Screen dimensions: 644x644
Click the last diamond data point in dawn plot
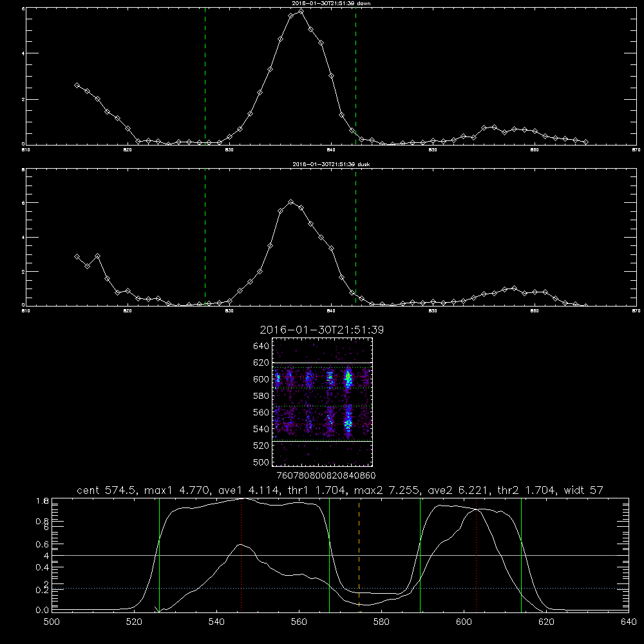585,142
